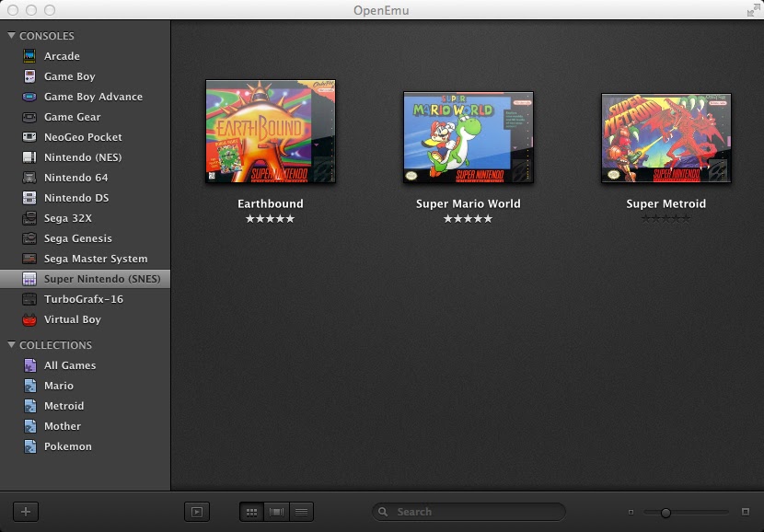Image resolution: width=764 pixels, height=532 pixels.
Task: Click the Arcade console icon
Action: point(29,56)
